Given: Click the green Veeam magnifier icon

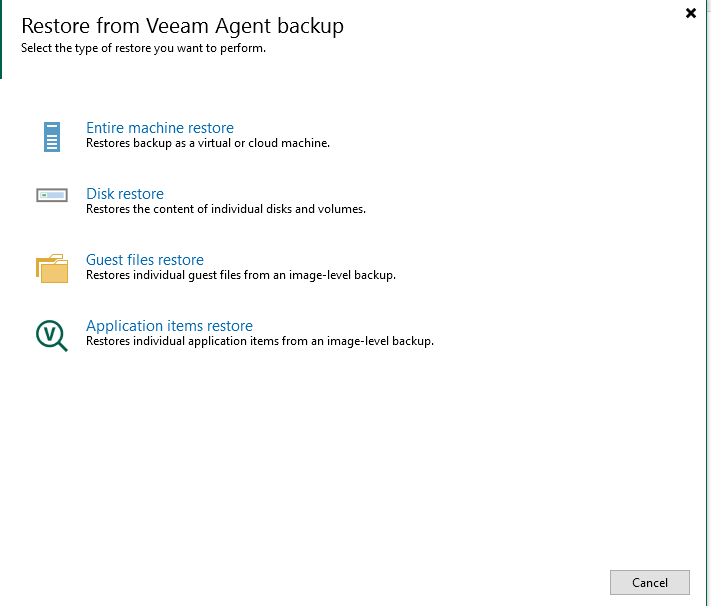Looking at the screenshot, I should pos(51,334).
